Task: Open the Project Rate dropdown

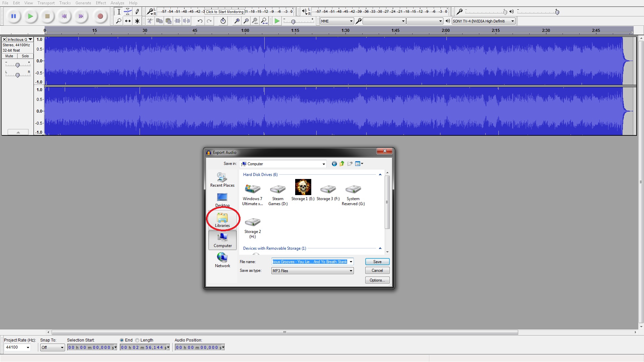Action: pos(28,348)
